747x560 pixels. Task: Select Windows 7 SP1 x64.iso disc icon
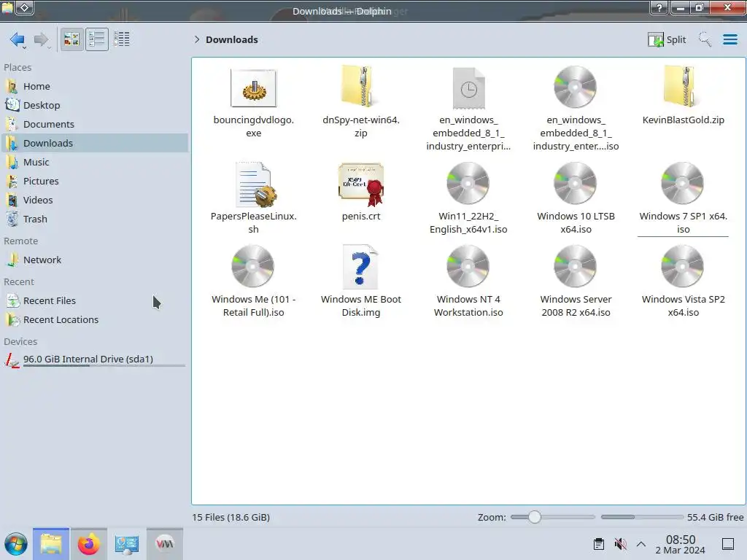click(x=683, y=183)
